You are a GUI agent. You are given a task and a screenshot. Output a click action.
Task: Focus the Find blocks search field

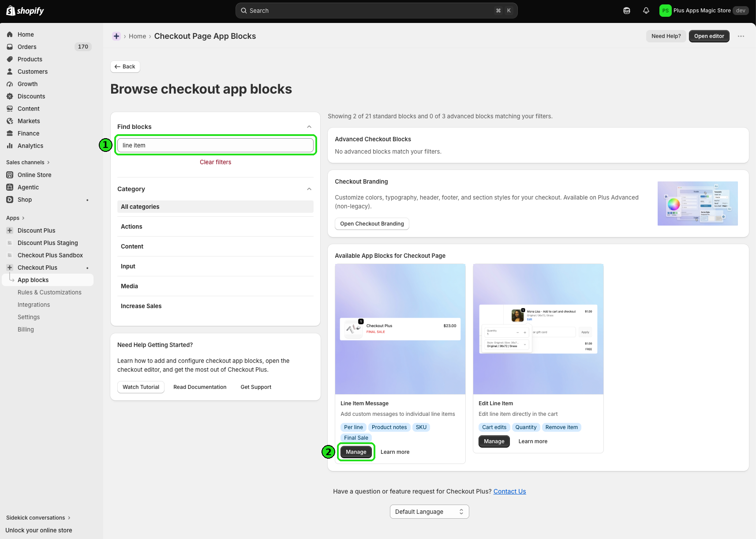click(x=215, y=145)
